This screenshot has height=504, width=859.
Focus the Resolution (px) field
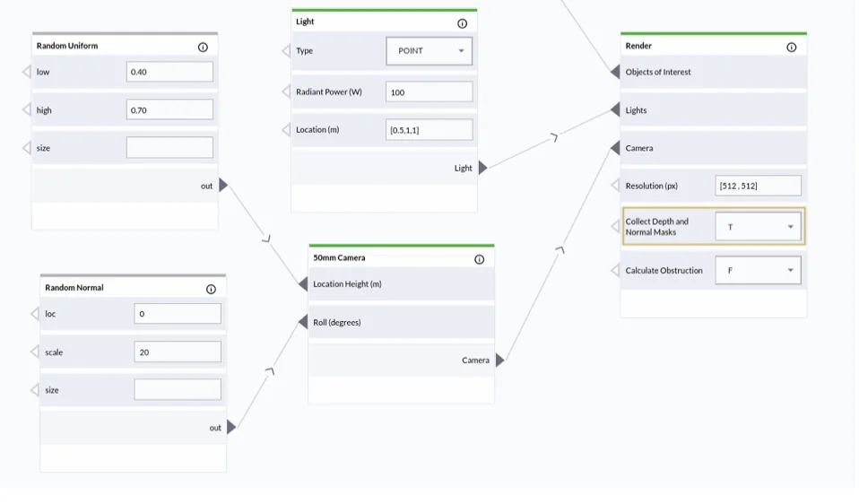click(759, 186)
